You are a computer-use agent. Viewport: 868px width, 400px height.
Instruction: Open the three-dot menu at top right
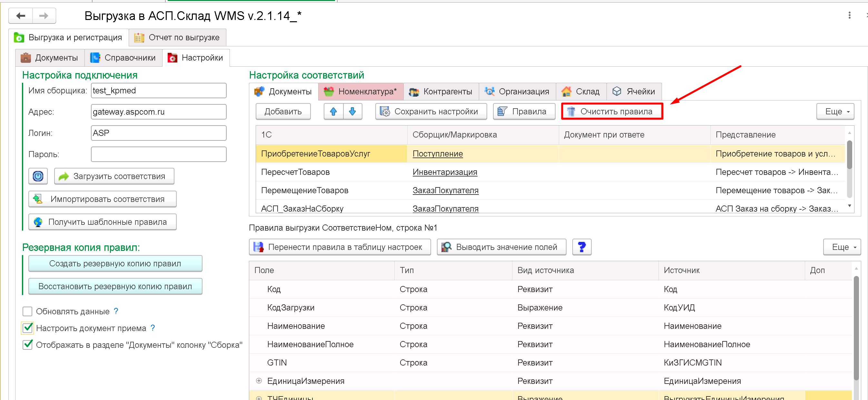(x=849, y=15)
